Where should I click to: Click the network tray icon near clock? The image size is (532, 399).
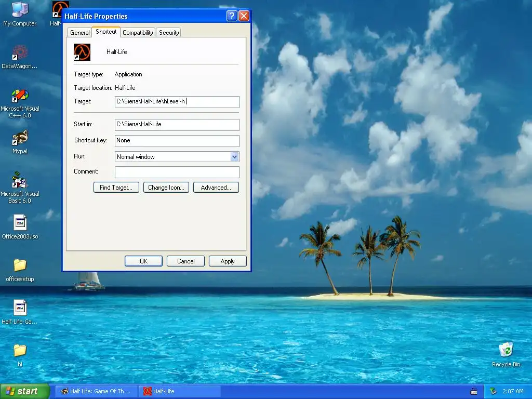(494, 391)
